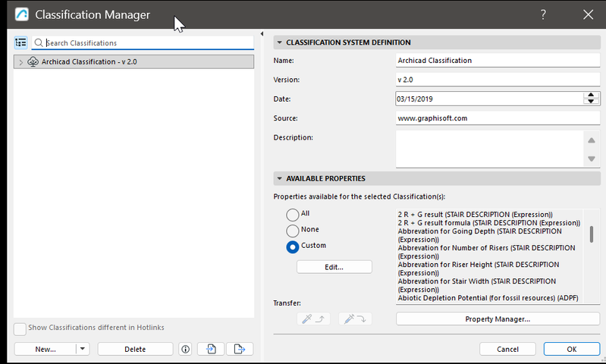Click the pick up properties eyedropper icon

(313, 318)
